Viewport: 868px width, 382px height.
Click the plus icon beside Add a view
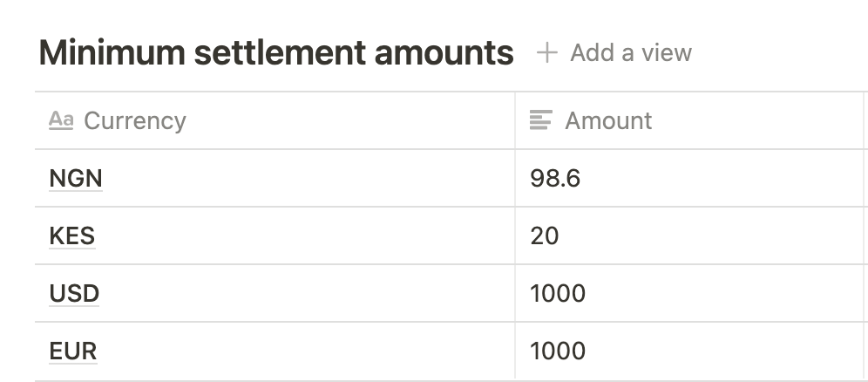546,53
